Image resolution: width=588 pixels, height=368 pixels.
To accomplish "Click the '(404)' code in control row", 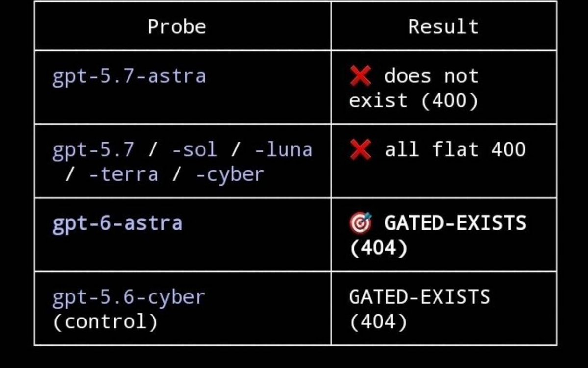I will pos(378,322).
